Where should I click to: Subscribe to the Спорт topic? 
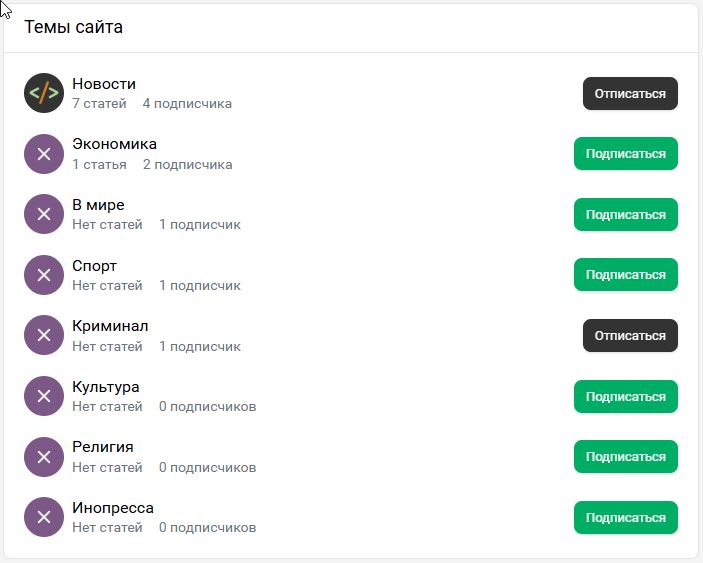pos(625,275)
